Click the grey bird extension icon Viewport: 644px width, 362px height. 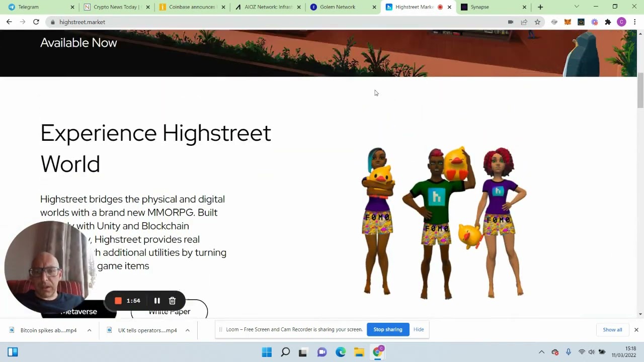click(x=554, y=22)
